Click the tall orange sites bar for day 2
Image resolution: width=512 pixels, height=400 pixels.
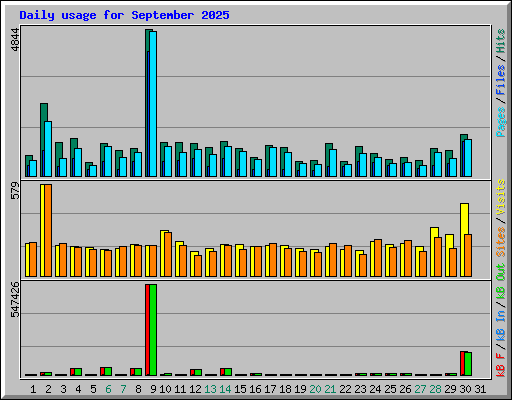48,230
